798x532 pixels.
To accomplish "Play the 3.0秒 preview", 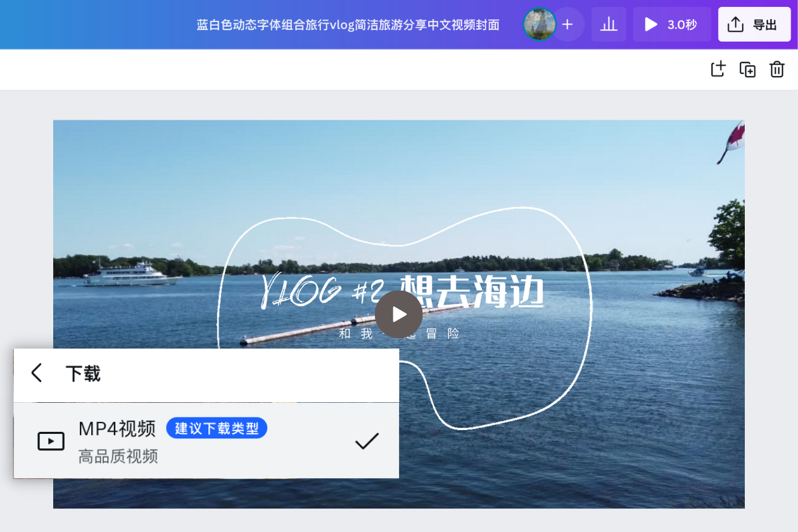I will coord(672,25).
